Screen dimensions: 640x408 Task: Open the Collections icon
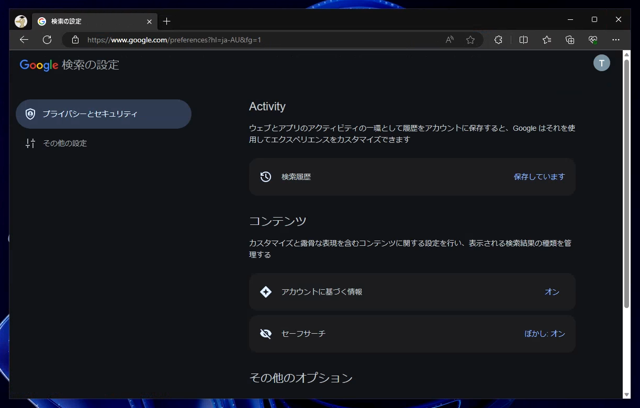(570, 40)
